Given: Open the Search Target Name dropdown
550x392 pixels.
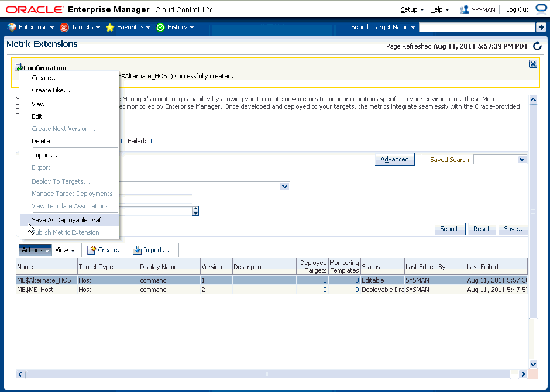Looking at the screenshot, I should (x=383, y=27).
